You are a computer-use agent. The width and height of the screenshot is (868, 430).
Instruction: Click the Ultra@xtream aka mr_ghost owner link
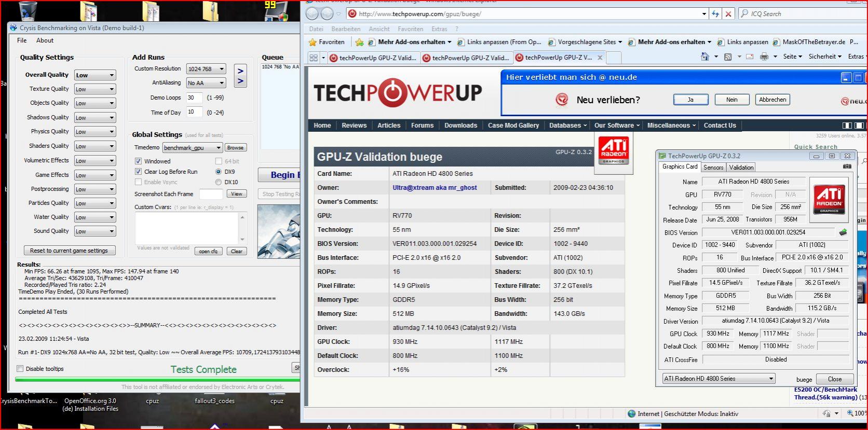click(x=435, y=188)
